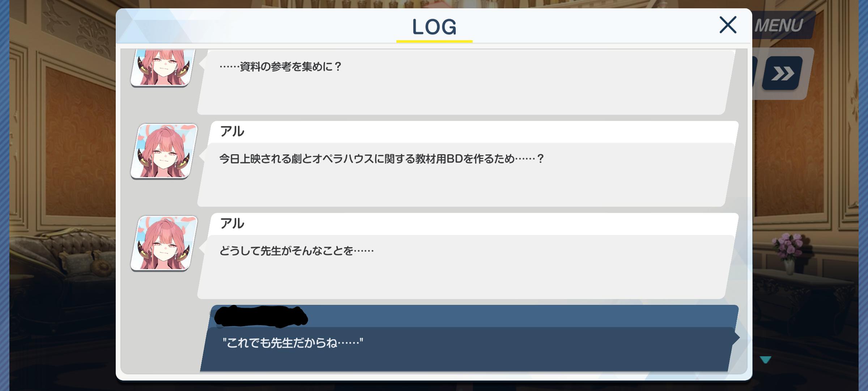Tap Aru's avatar beside どうして先生が message
This screenshot has height=391, width=868.
pyautogui.click(x=165, y=243)
